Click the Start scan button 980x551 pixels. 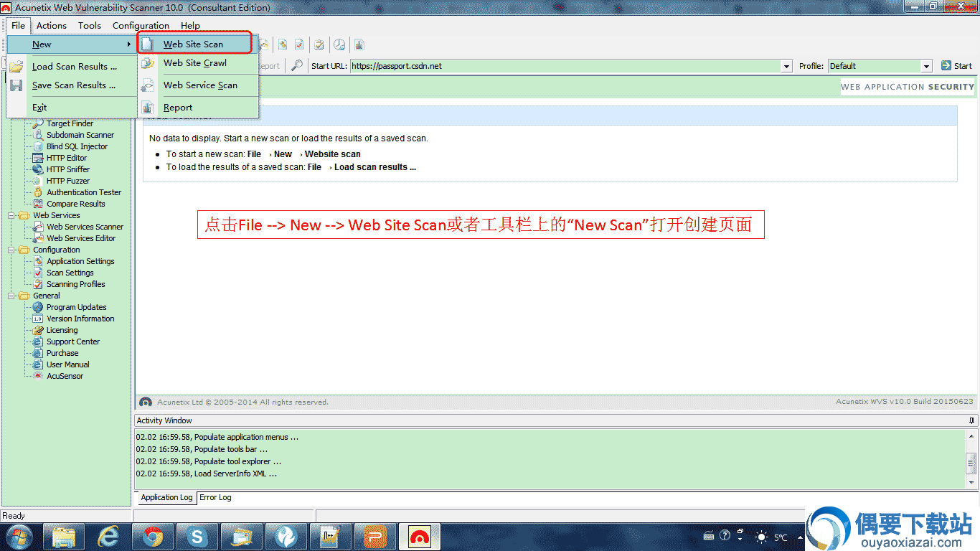956,66
